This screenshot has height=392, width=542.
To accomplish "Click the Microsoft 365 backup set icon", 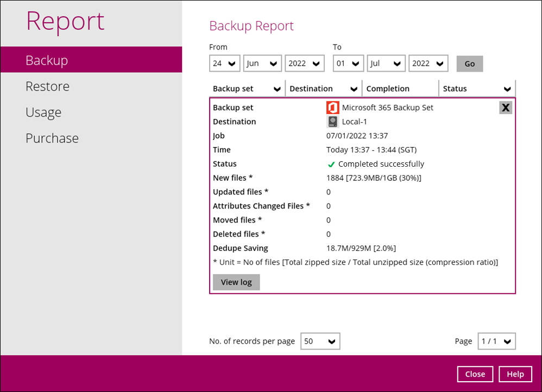I will click(332, 108).
